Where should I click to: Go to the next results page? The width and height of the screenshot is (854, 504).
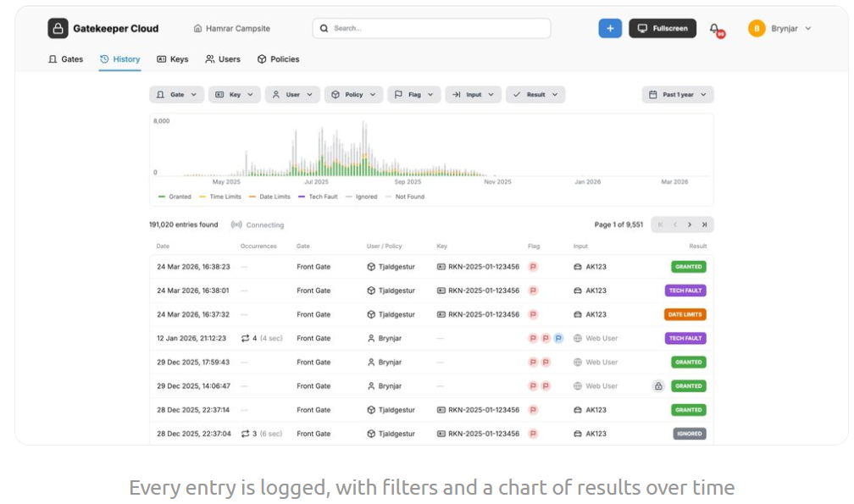click(x=690, y=224)
